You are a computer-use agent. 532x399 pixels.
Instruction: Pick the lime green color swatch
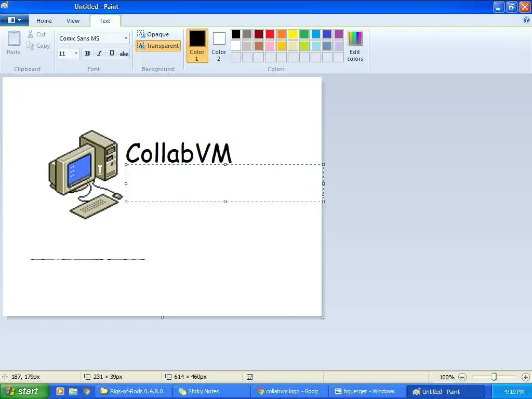point(304,46)
